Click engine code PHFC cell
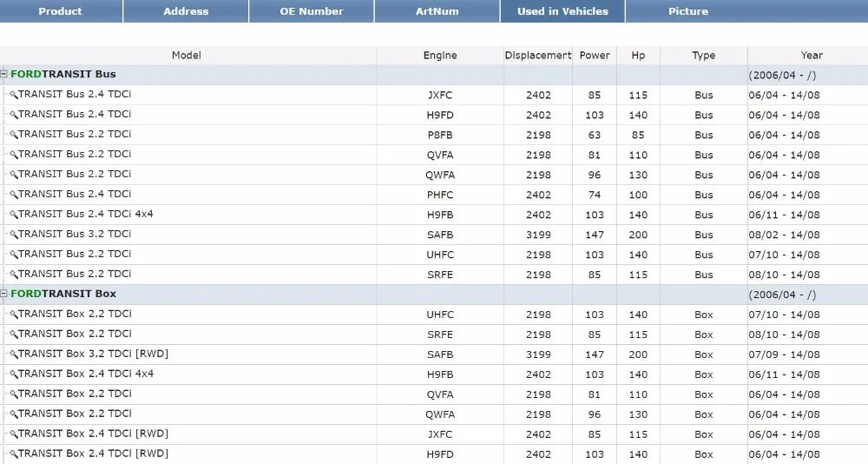This screenshot has height=464, width=868. [x=440, y=195]
